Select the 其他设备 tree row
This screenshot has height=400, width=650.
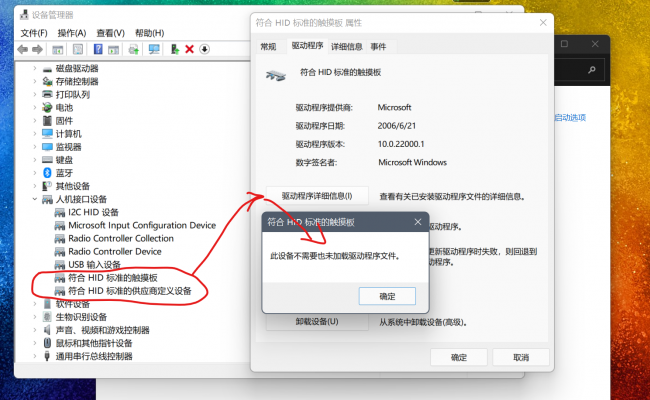(73, 186)
